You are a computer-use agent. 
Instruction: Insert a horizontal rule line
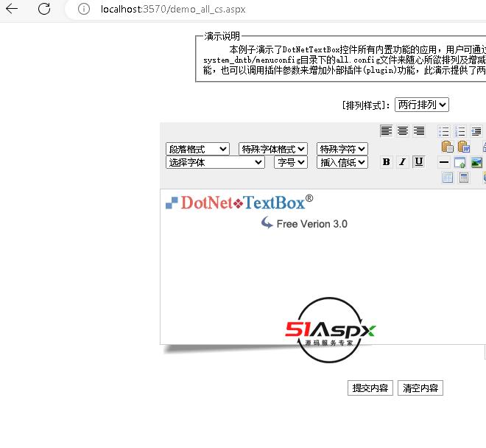(444, 162)
